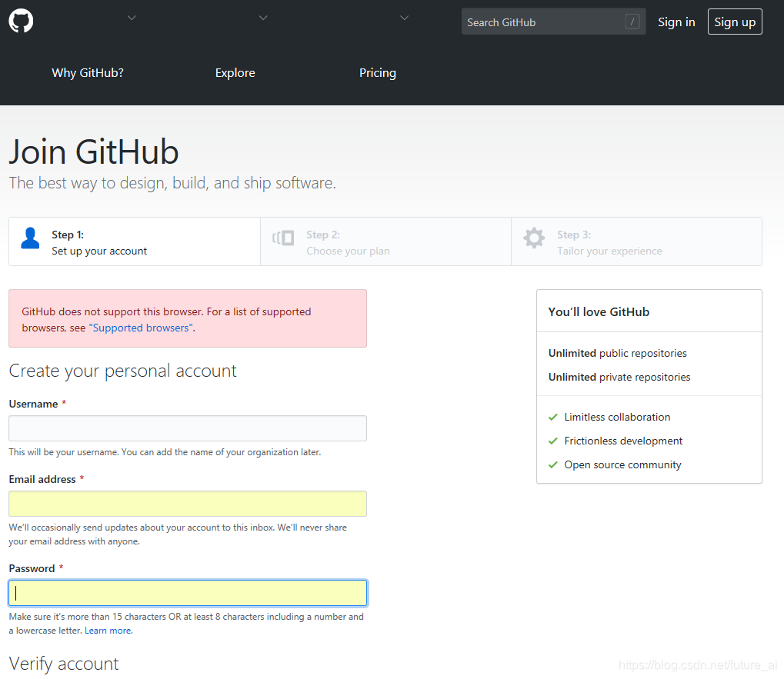Click the tagline about shipping software
The height and width of the screenshot is (679, 784).
172,183
